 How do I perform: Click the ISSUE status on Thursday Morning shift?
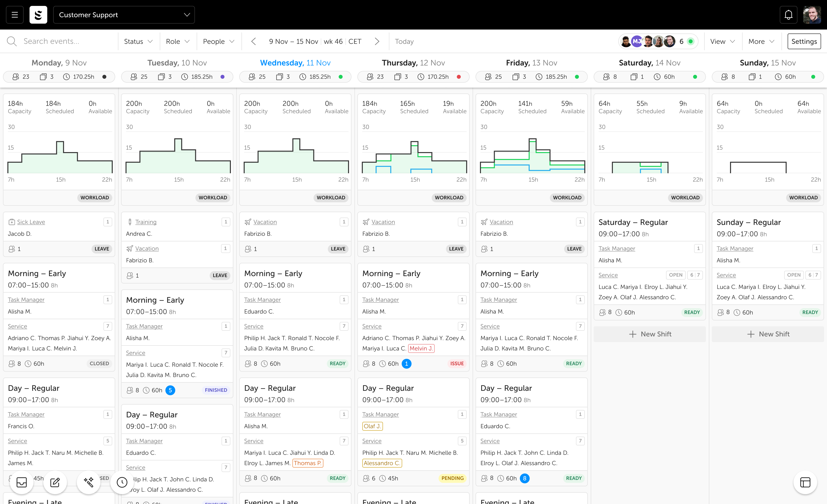457,364
